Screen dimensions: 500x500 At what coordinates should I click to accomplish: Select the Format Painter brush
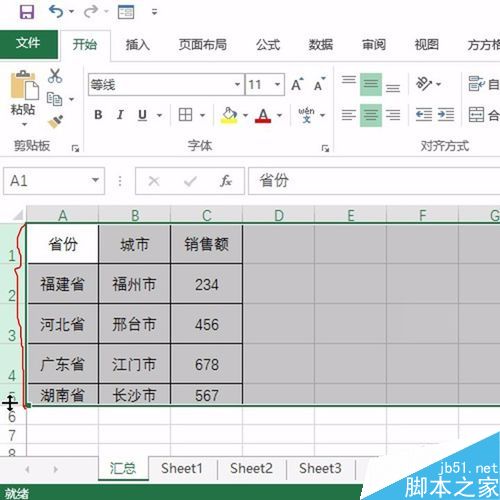tap(56, 122)
